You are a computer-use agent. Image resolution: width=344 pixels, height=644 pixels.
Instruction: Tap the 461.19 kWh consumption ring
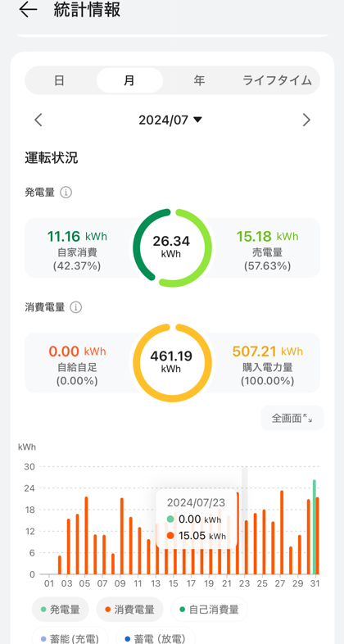pos(171,363)
